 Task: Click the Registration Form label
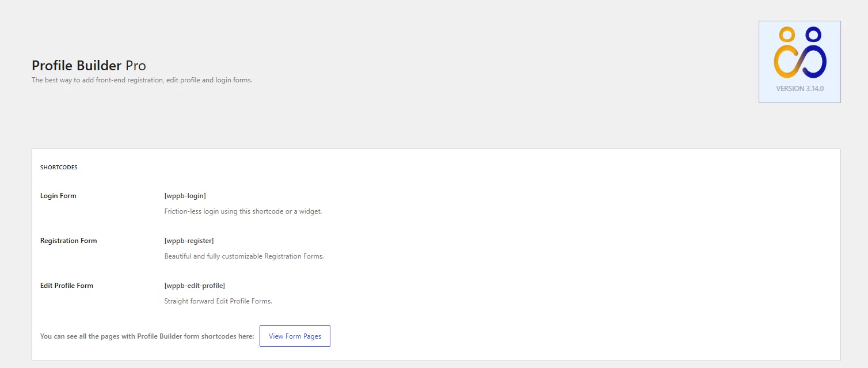pyautogui.click(x=68, y=241)
